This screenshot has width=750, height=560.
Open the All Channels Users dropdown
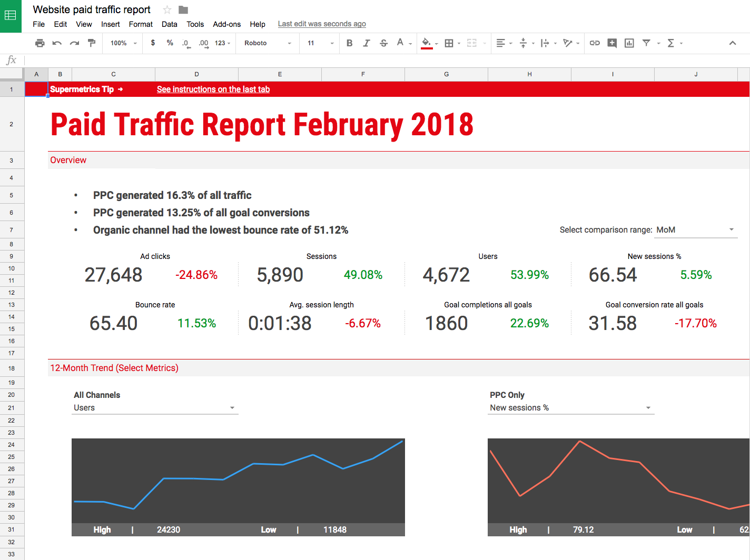[x=155, y=408]
